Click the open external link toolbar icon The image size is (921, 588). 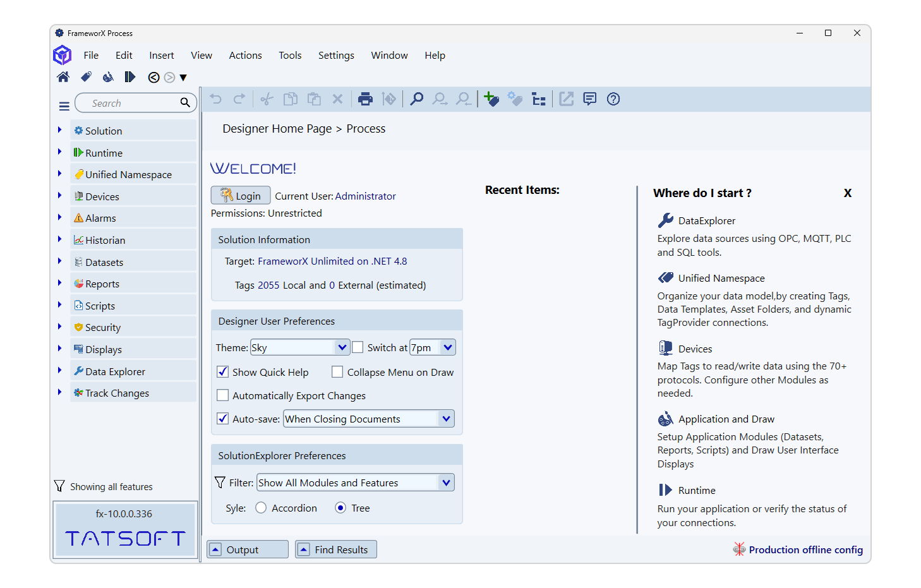[x=567, y=99]
